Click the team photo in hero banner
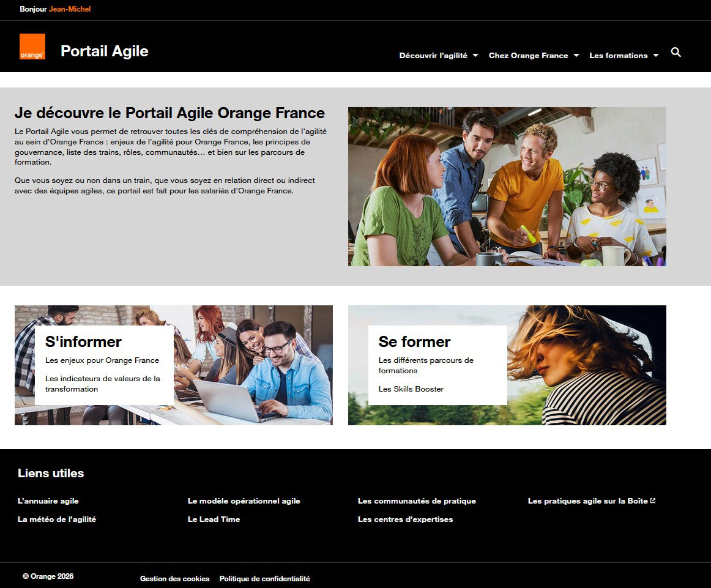 click(x=507, y=187)
